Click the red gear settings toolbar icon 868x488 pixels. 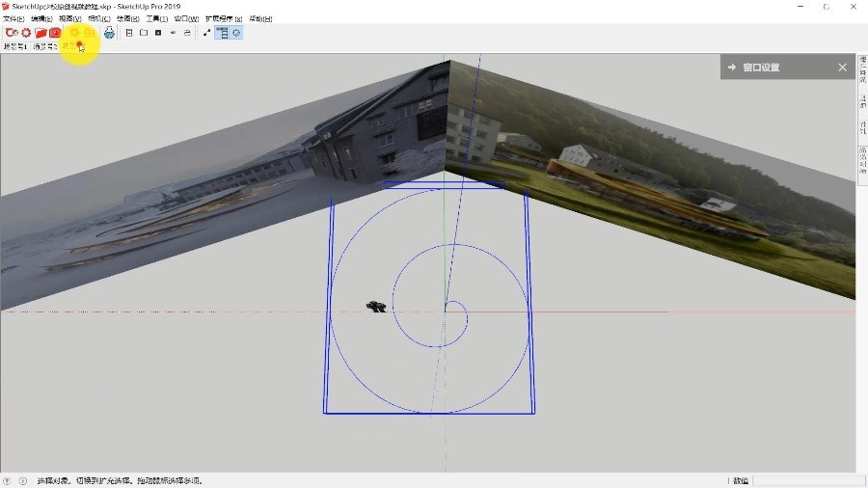pos(26,33)
